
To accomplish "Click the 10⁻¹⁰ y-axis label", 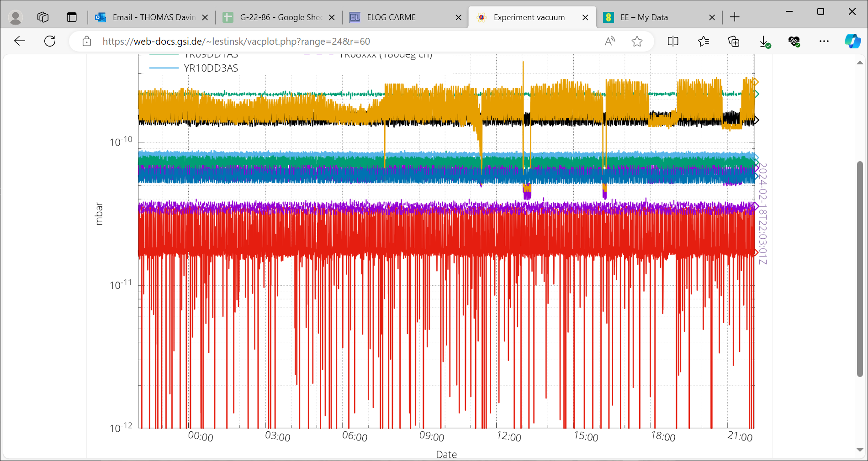I will click(x=121, y=141).
